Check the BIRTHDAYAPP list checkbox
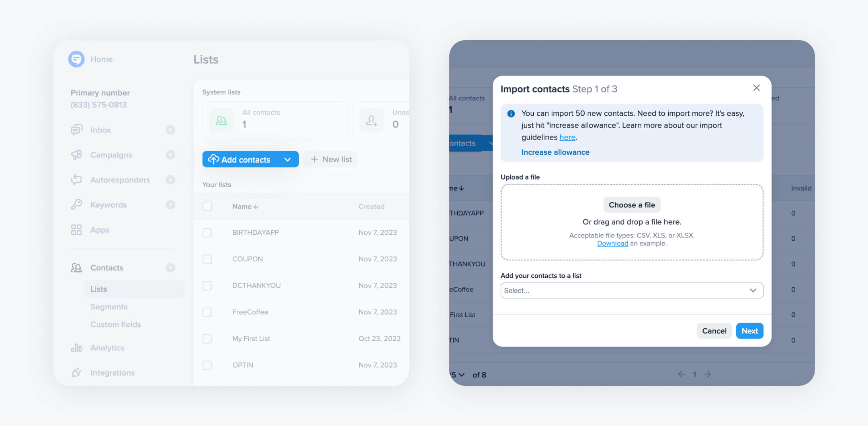This screenshot has height=426, width=868. click(207, 232)
